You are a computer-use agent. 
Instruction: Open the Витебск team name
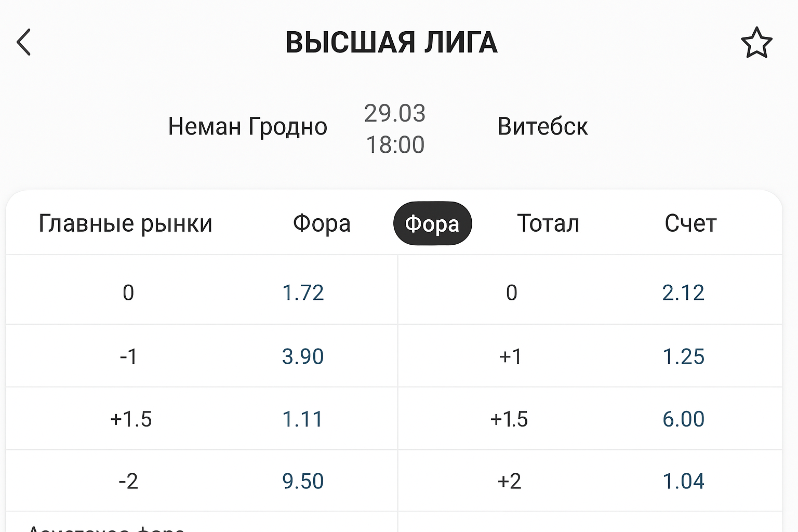[x=542, y=126]
